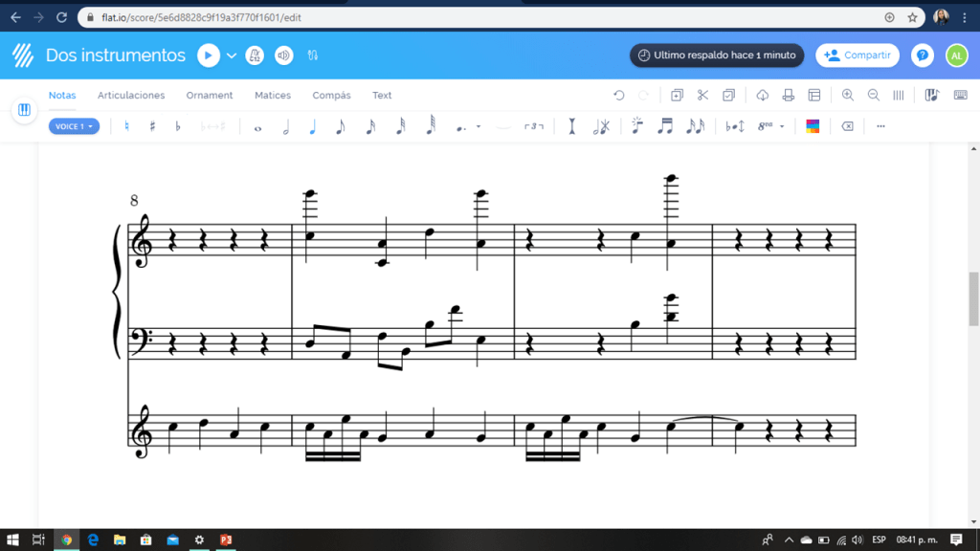Delete with the backspace eraser icon
The width and height of the screenshot is (980, 551).
[x=847, y=126]
